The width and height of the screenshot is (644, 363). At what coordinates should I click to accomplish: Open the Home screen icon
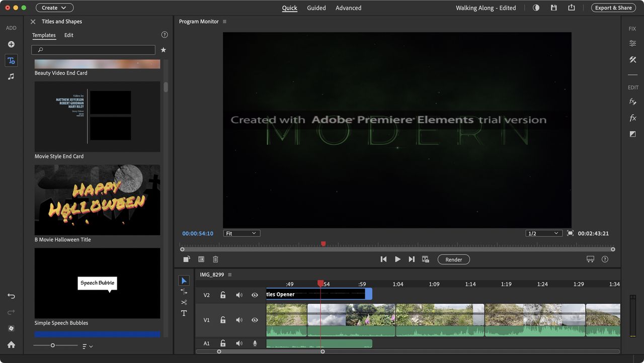(11, 345)
